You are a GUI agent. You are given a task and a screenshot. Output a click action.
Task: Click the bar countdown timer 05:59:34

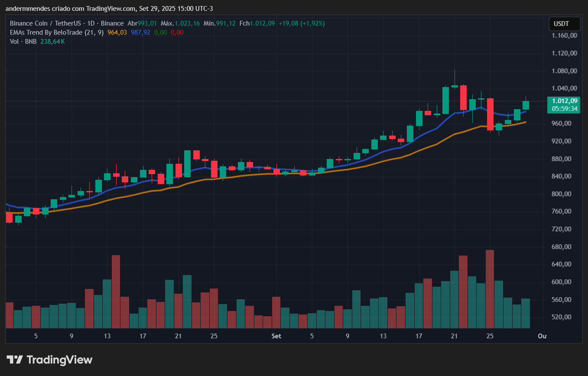click(x=562, y=109)
